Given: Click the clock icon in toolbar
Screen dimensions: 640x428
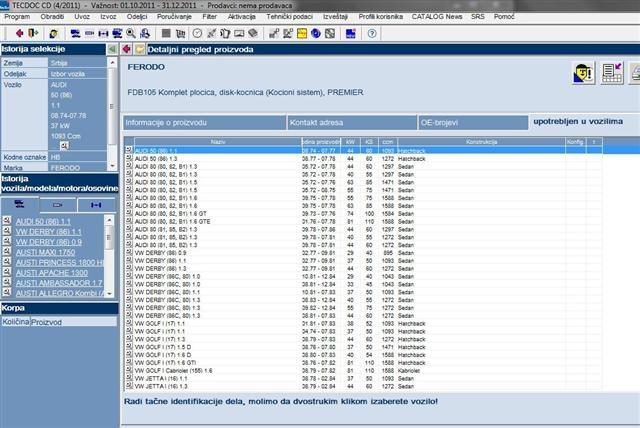Looking at the screenshot, I should [x=197, y=33].
